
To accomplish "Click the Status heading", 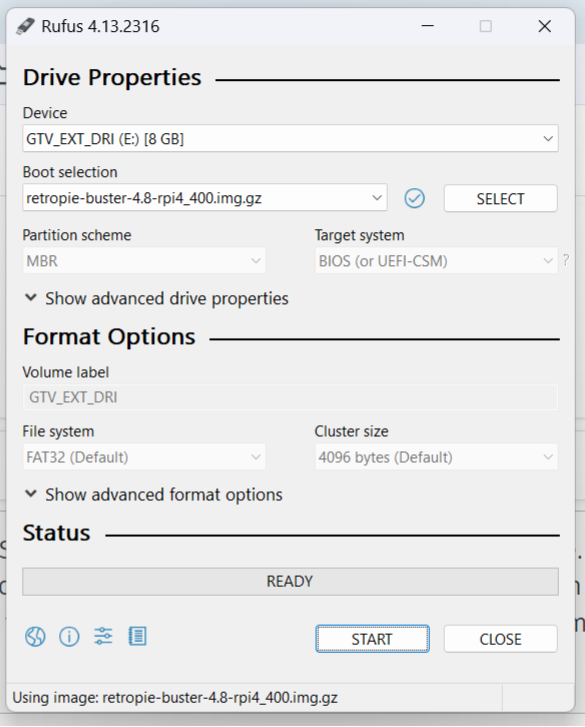I will pyautogui.click(x=57, y=533).
